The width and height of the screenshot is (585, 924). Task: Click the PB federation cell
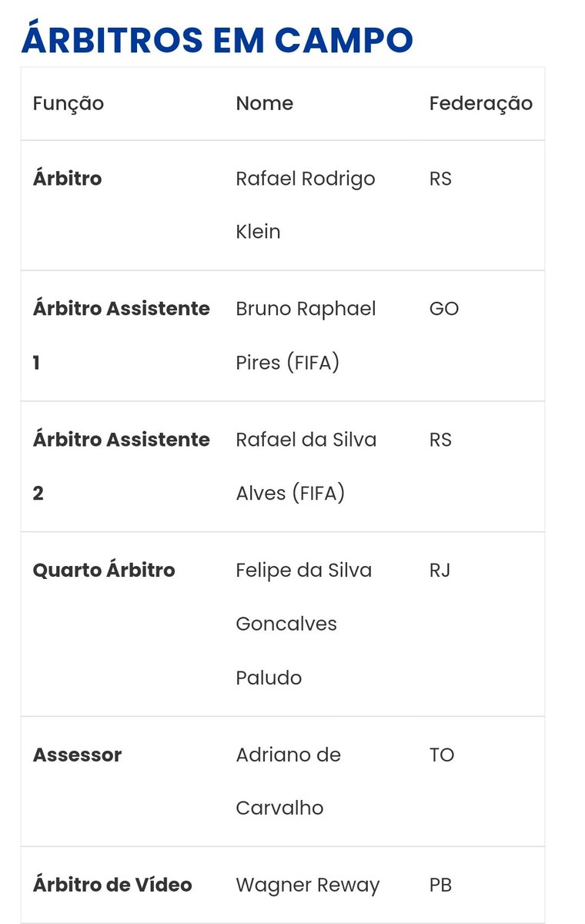pos(440,885)
